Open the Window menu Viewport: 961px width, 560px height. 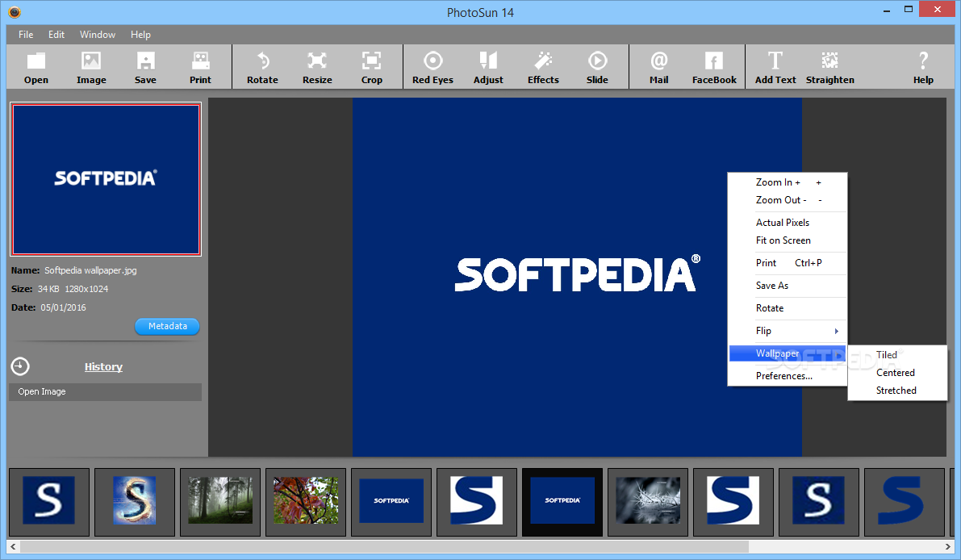pos(98,35)
